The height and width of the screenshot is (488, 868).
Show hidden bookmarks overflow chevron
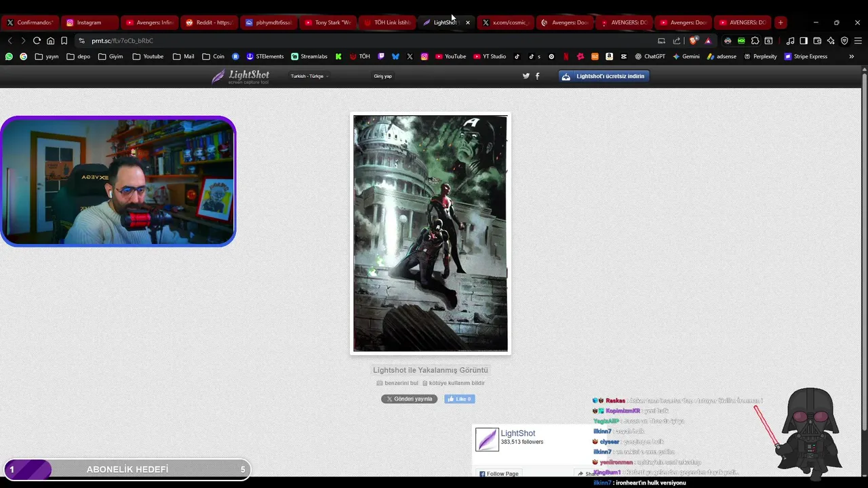(852, 56)
